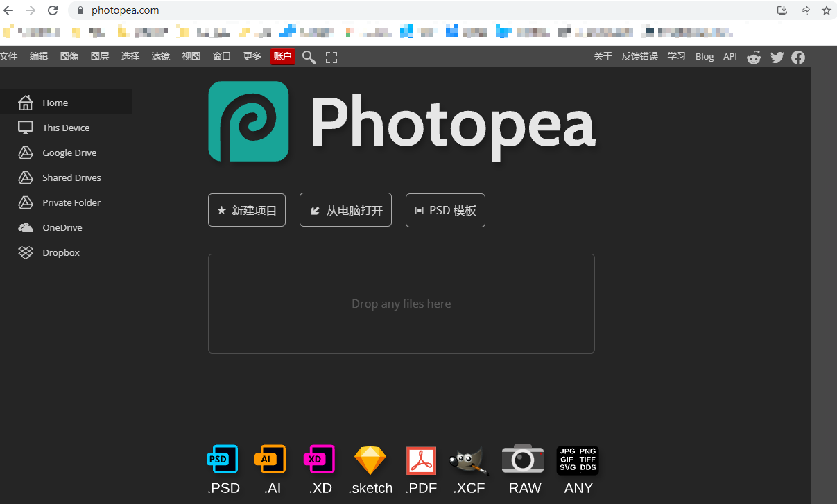
Task: Click the .XD format icon
Action: [x=319, y=459]
